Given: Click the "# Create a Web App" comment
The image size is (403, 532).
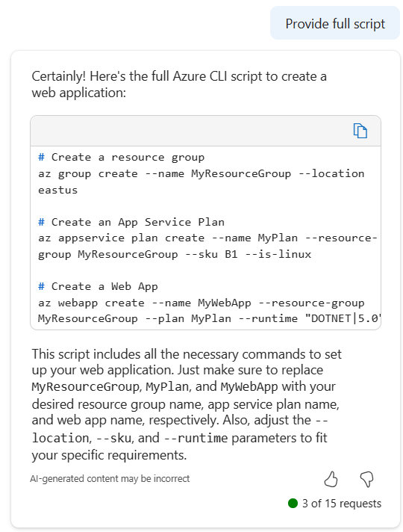Looking at the screenshot, I should click(98, 287).
